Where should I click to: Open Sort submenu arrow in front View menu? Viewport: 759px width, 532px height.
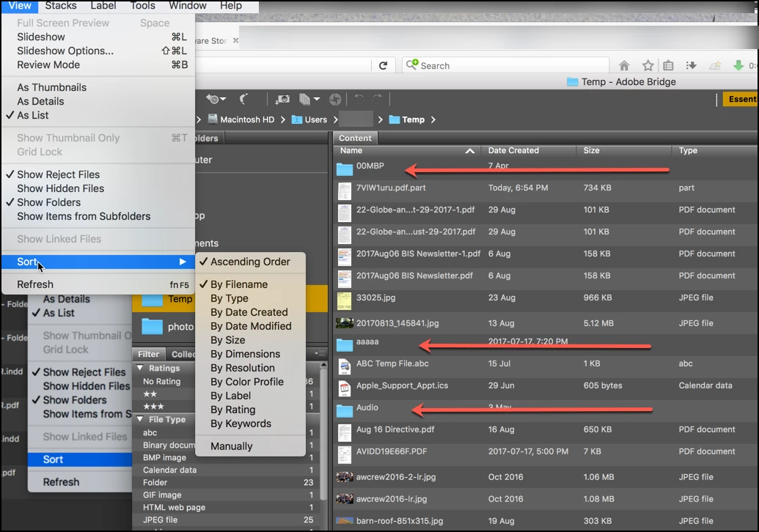click(x=183, y=262)
